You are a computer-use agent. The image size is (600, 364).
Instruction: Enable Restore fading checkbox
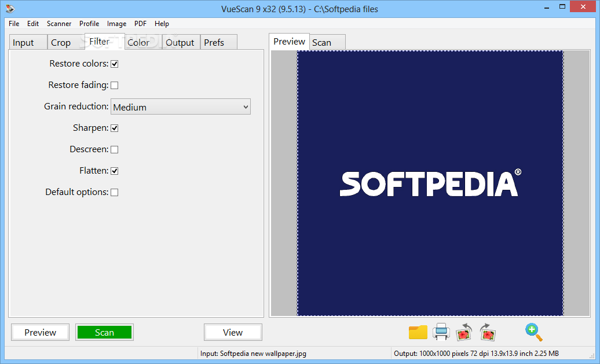click(115, 85)
